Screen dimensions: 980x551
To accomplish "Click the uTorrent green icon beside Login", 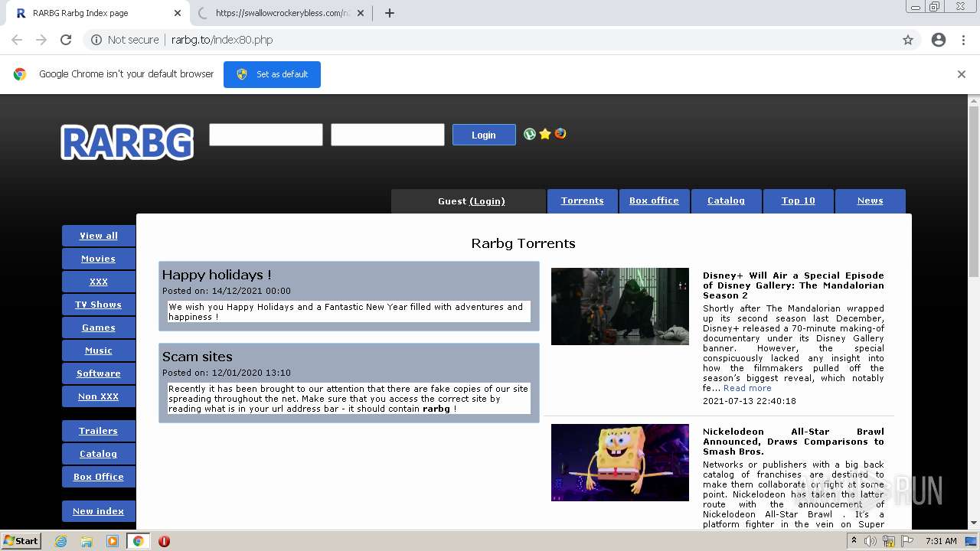I will pyautogui.click(x=530, y=134).
